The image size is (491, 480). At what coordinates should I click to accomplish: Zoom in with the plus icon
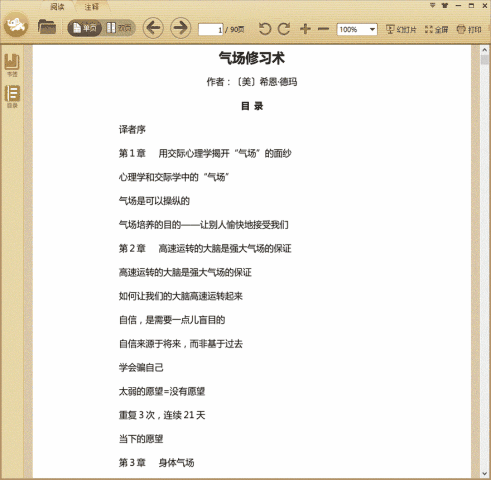pos(305,29)
